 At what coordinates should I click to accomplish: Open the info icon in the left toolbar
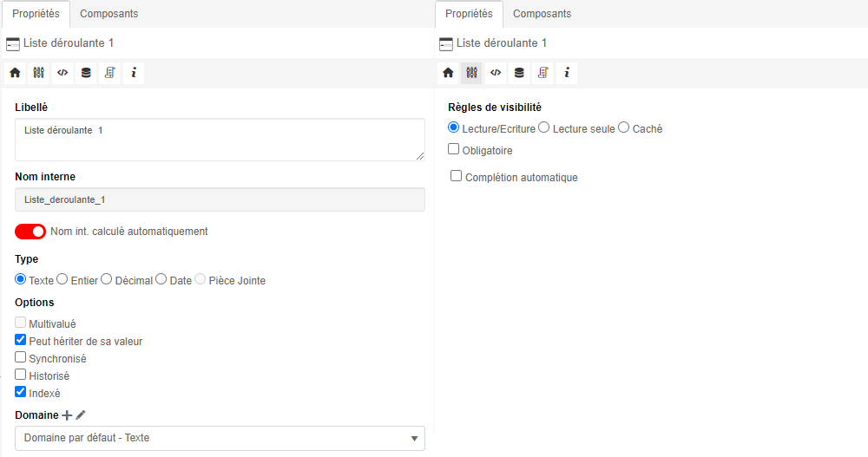(134, 73)
